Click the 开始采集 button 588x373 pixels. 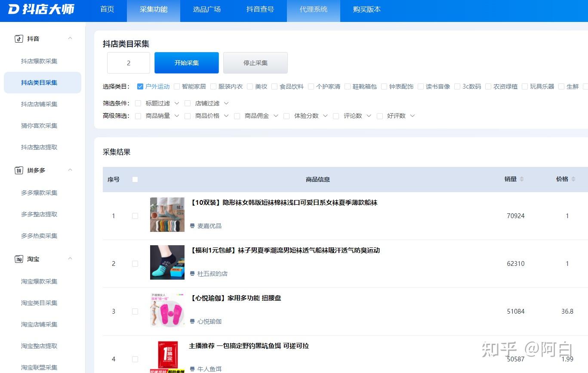click(187, 63)
